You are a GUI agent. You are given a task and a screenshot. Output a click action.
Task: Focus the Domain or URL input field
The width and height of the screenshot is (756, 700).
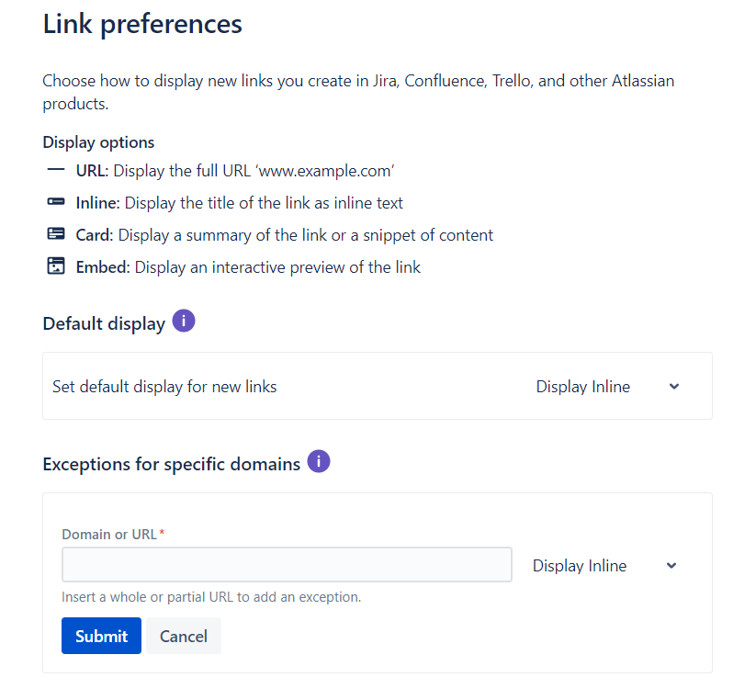287,564
